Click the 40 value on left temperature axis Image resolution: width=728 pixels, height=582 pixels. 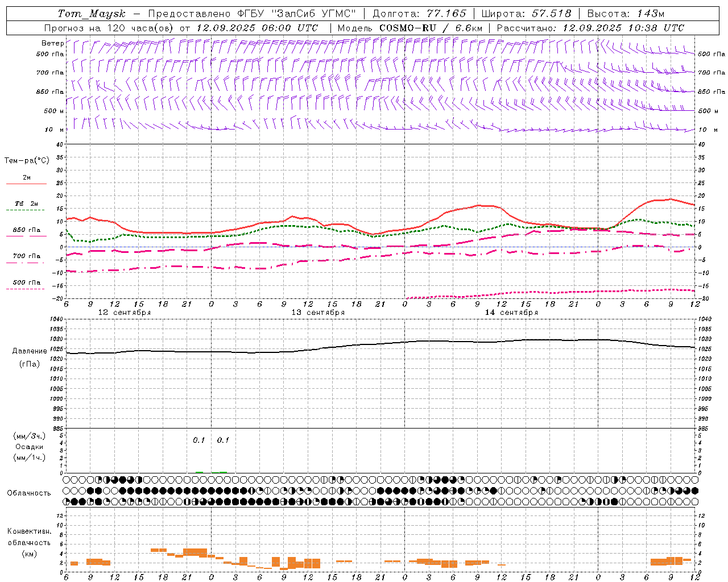(x=60, y=144)
